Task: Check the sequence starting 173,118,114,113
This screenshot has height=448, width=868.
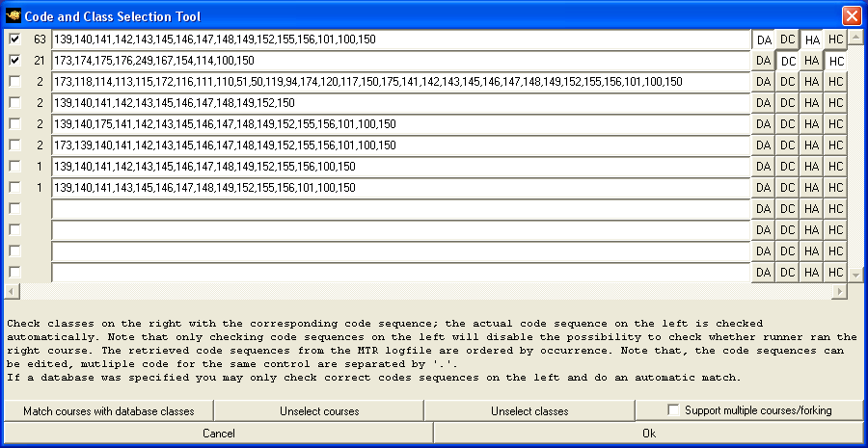Action: pos(14,82)
